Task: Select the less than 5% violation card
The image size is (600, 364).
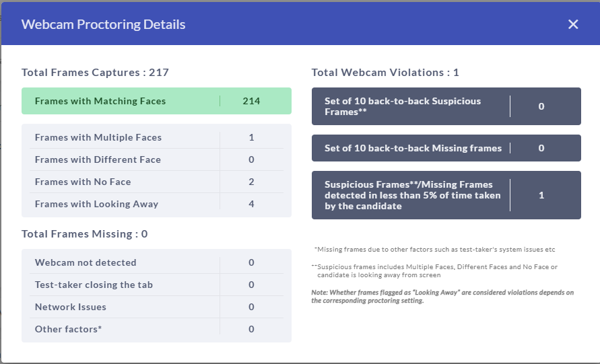Action: [x=446, y=195]
